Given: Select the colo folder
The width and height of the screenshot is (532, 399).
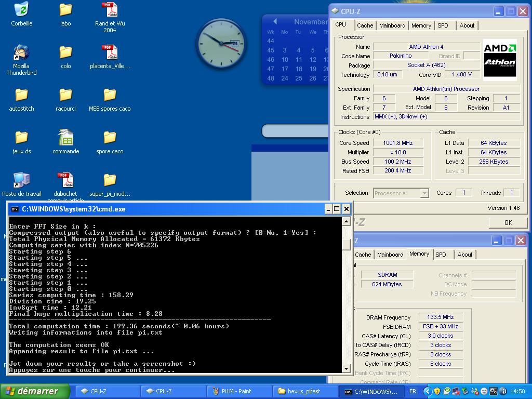Looking at the screenshot, I should click(x=65, y=52).
